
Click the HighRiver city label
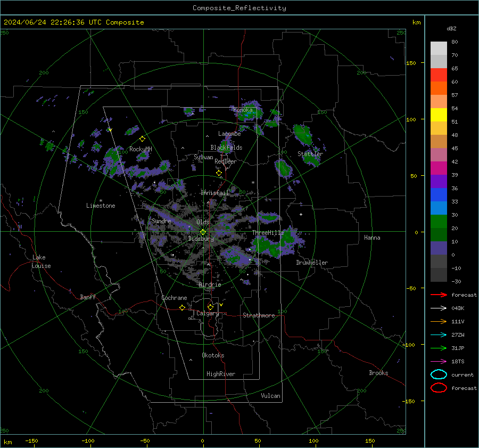coord(221,374)
